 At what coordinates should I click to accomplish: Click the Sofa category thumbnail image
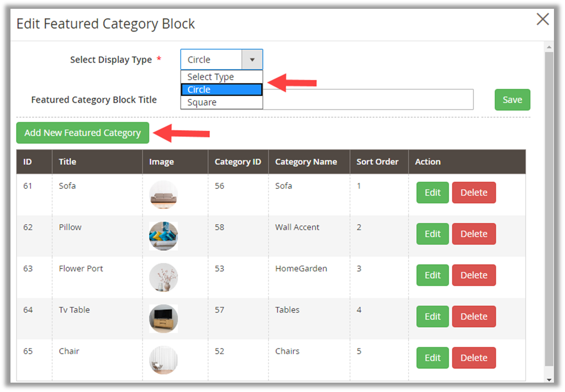[163, 194]
